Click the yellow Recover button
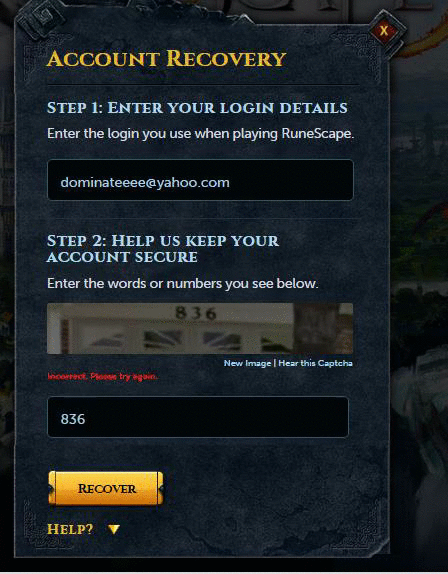 [x=106, y=488]
